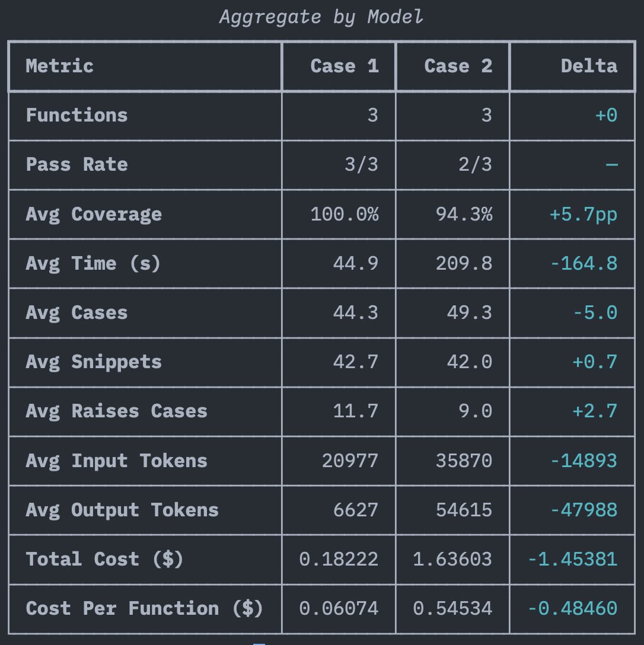Click the '0.18222' total cost value

339,560
